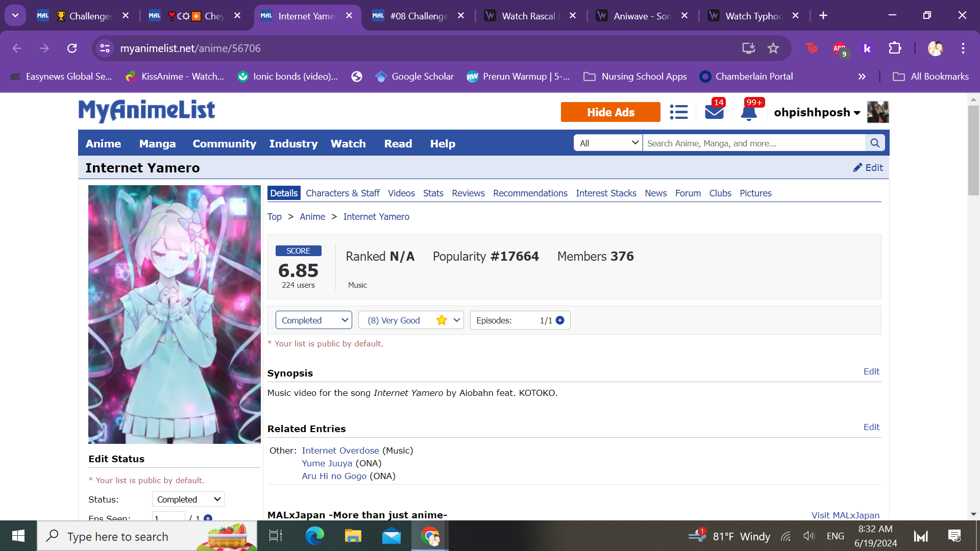The height and width of the screenshot is (551, 980).
Task: Open the Chrome extensions puzzle icon
Action: coord(895,48)
